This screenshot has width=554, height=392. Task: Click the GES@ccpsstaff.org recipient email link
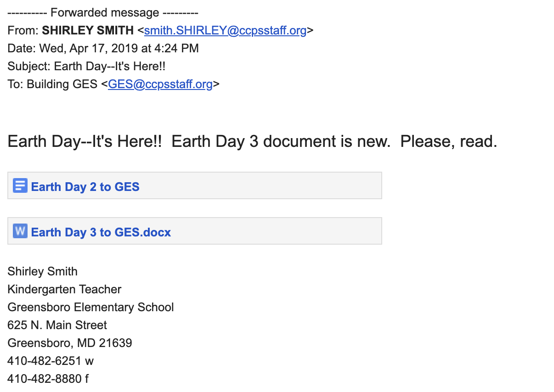click(160, 84)
